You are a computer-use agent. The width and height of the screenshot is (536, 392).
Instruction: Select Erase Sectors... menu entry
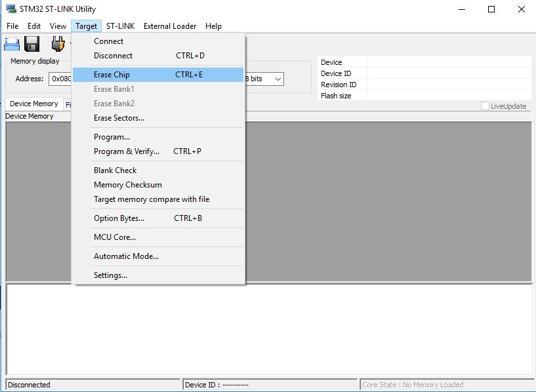[158, 118]
